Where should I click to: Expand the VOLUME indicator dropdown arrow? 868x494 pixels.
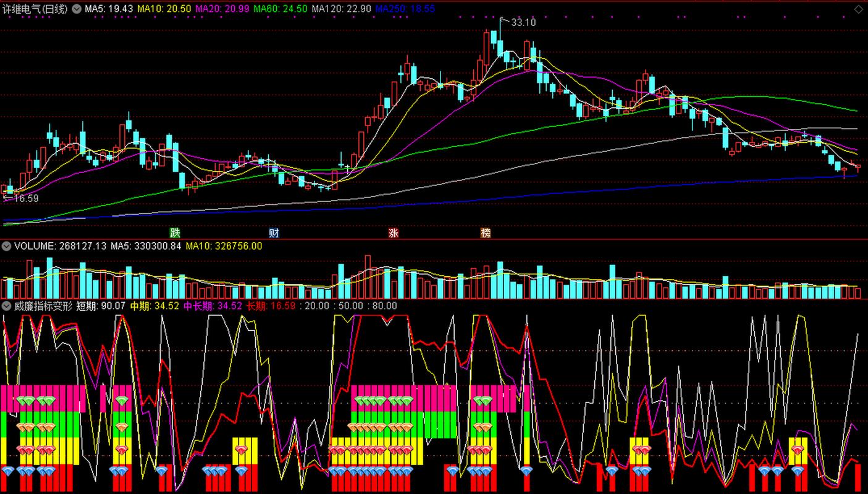(x=6, y=246)
